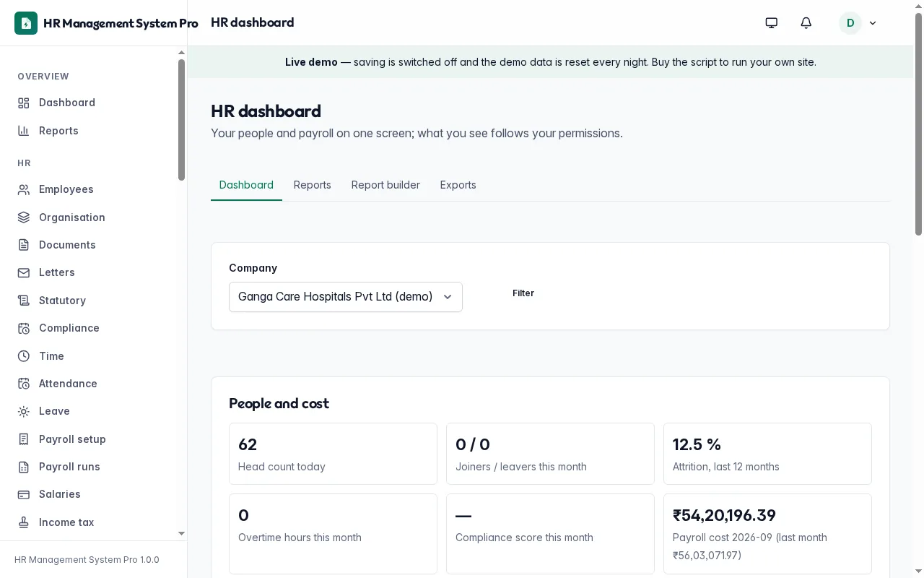
Task: Click the Filter button
Action: [x=523, y=293]
